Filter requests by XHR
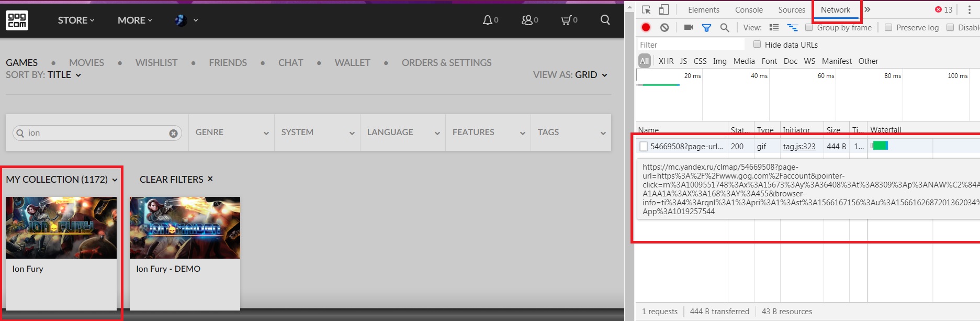This screenshot has width=980, height=321. tap(666, 61)
